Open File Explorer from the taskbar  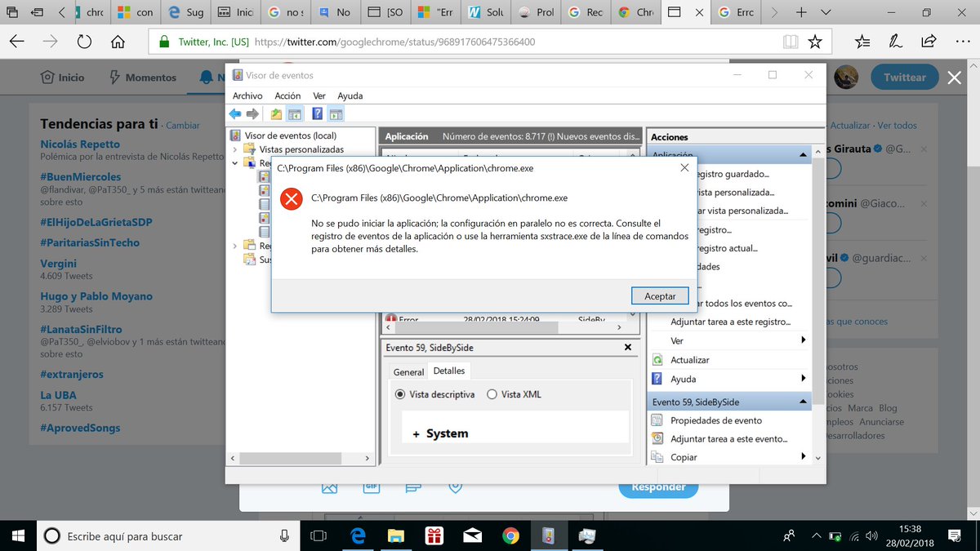coord(395,535)
